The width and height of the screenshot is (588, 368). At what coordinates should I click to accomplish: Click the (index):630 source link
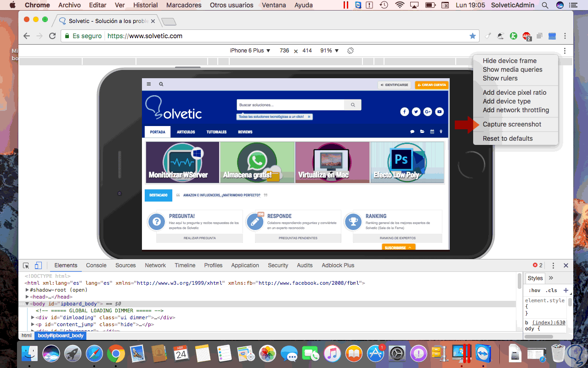549,322
